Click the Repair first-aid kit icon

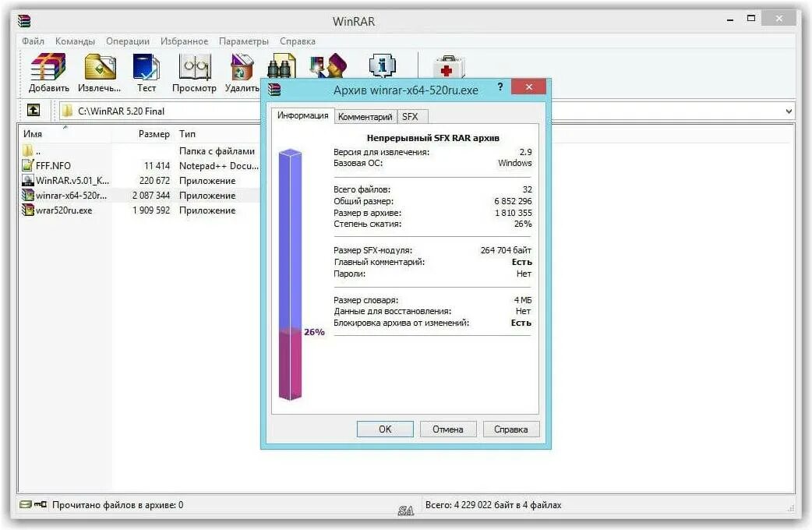click(x=448, y=67)
